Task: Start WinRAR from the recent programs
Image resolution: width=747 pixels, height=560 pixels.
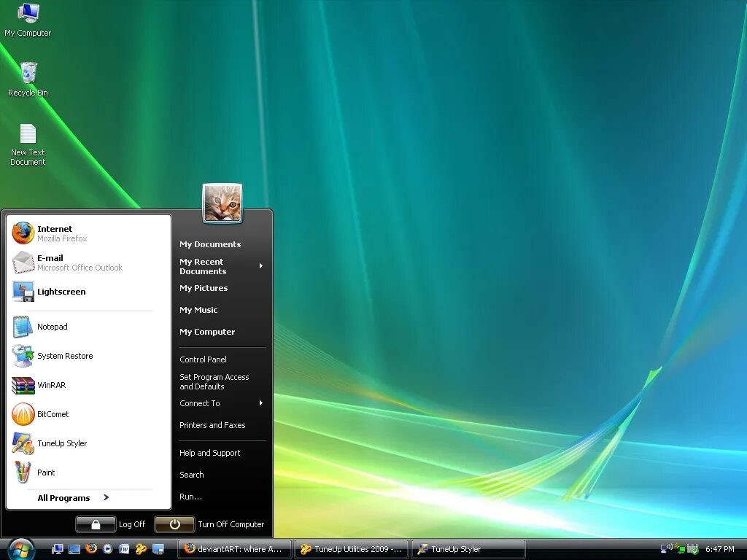Action: pos(88,385)
